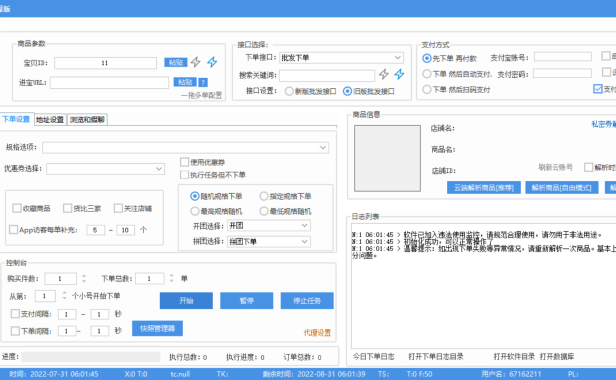Toggle App访客每单补充 checkbox
Screen dimensions: 616x380
coord(13,229)
